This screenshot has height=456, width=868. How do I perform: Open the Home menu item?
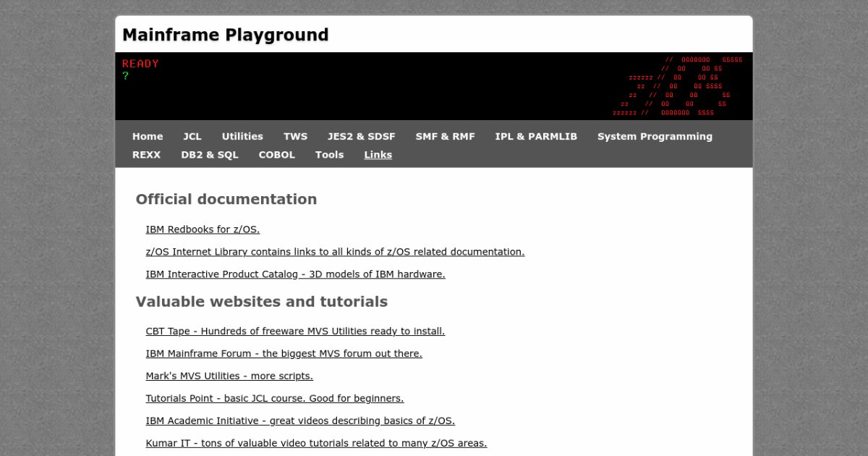[148, 136]
